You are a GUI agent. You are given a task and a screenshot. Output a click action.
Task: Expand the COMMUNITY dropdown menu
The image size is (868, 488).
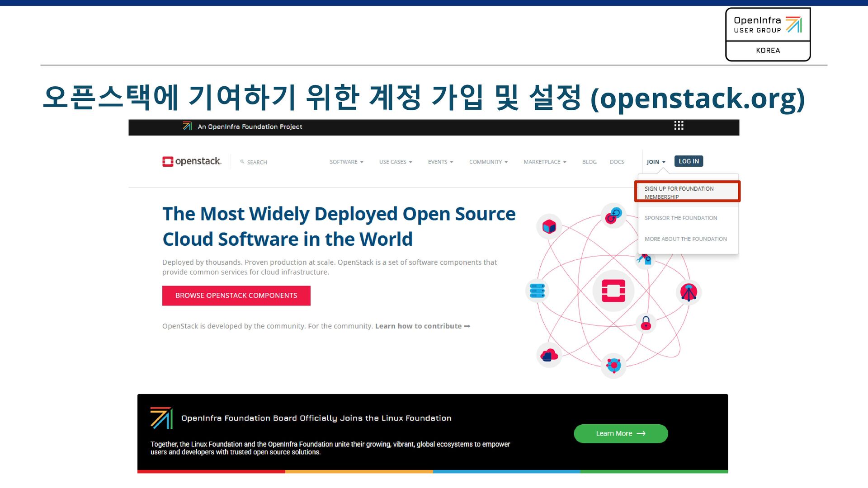point(488,162)
